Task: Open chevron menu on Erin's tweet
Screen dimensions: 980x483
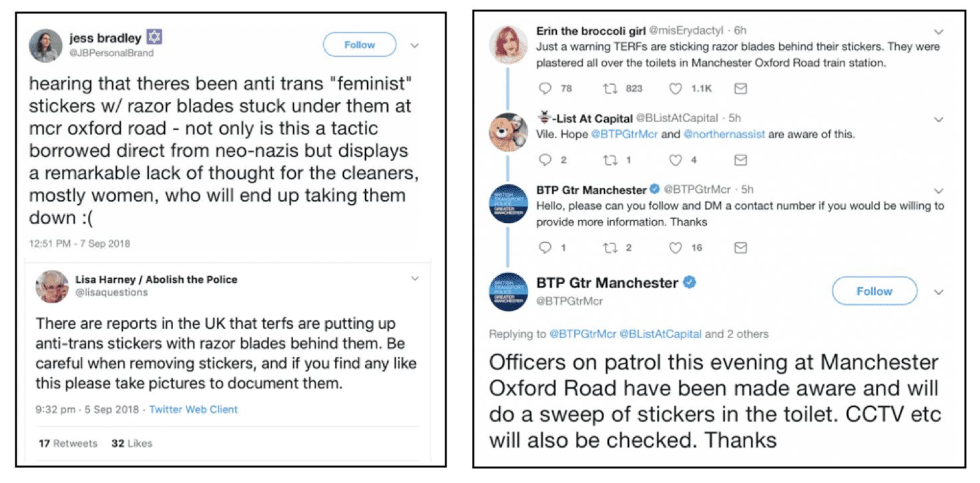Action: [x=939, y=32]
